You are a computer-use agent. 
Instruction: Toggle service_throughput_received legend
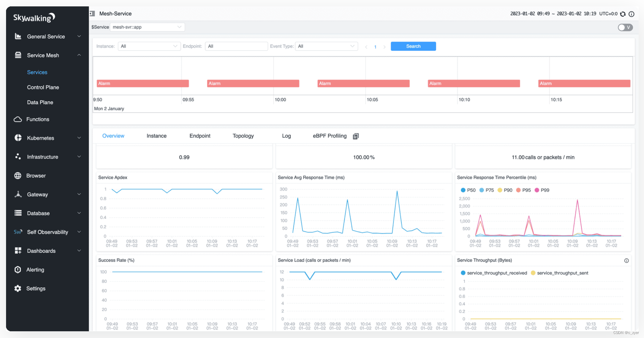point(494,273)
